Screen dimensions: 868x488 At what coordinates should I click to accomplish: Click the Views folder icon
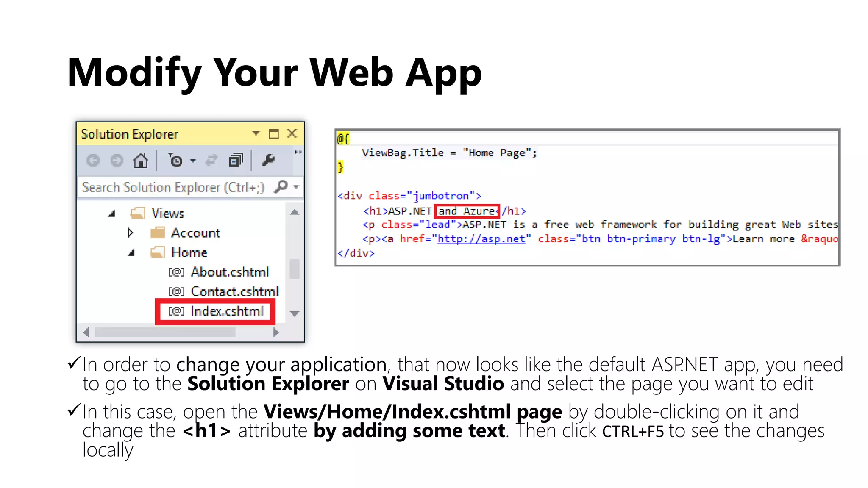click(x=138, y=213)
